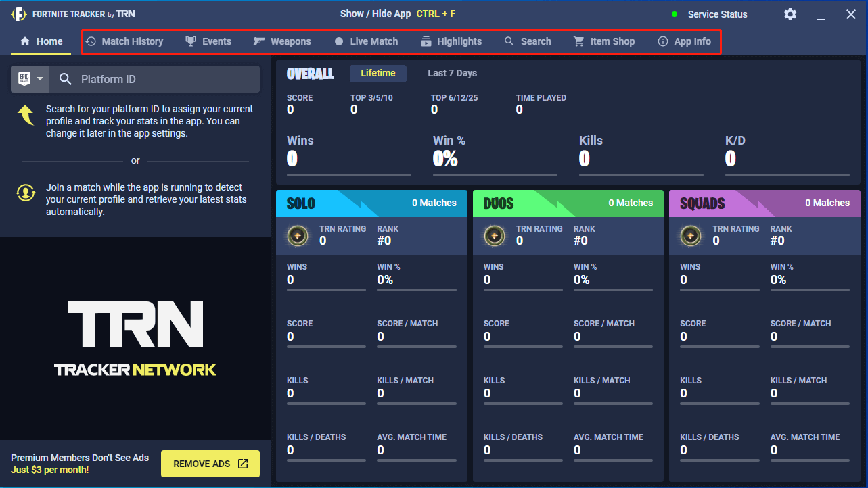Click the DUOS card header

(568, 203)
